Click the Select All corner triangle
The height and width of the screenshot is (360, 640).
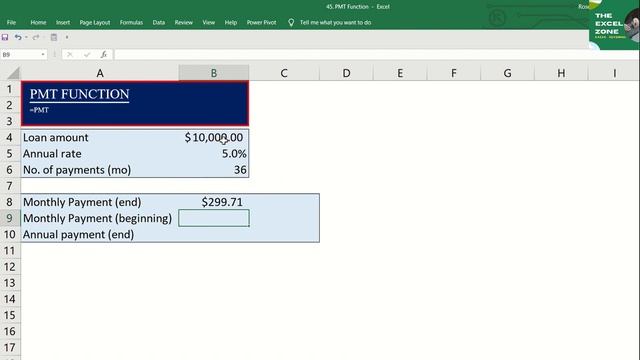(13, 73)
